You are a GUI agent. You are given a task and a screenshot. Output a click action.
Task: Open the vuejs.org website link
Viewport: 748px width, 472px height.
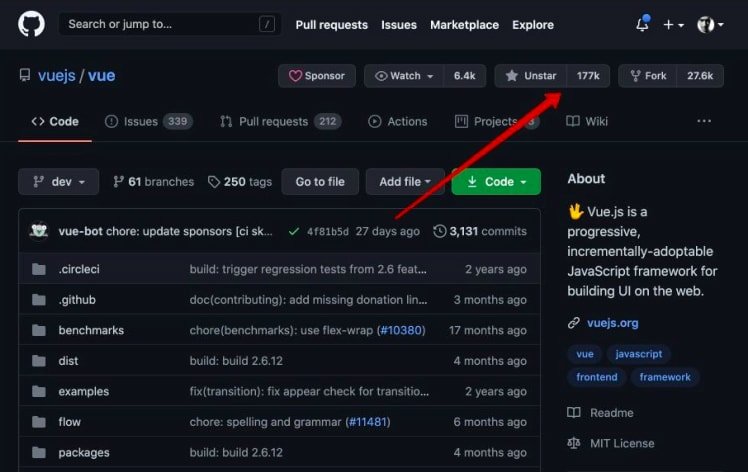[613, 323]
